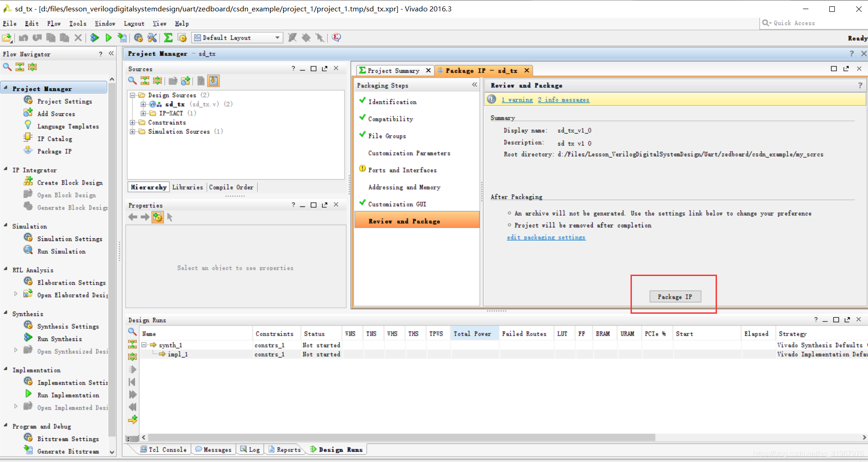This screenshot has height=462, width=868.
Task: Select the Ports and Interfaces step
Action: pos(403,170)
